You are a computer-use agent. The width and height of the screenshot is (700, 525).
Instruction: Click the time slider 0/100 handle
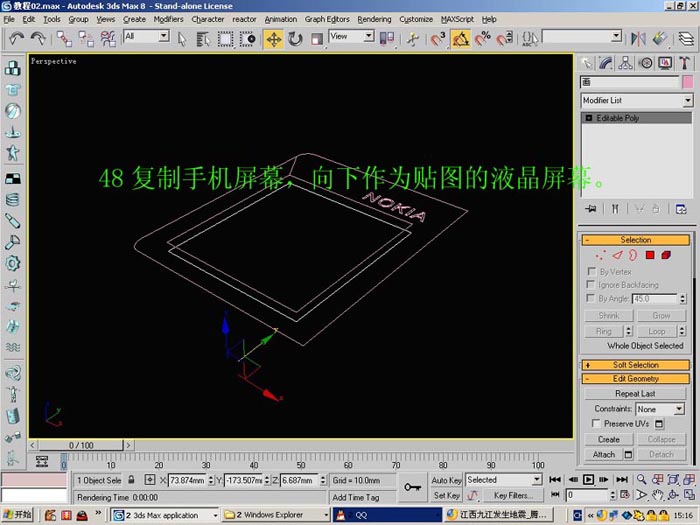pyautogui.click(x=81, y=445)
